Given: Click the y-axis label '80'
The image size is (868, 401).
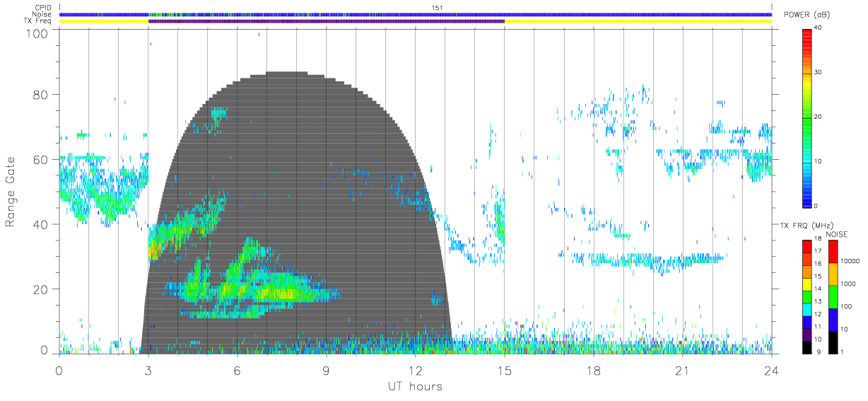Looking at the screenshot, I should tap(42, 94).
